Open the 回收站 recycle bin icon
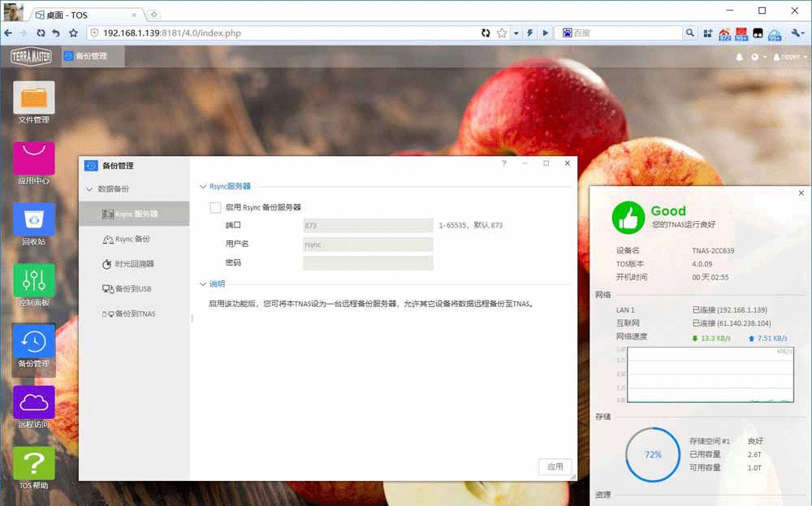The image size is (812, 506). 34,220
